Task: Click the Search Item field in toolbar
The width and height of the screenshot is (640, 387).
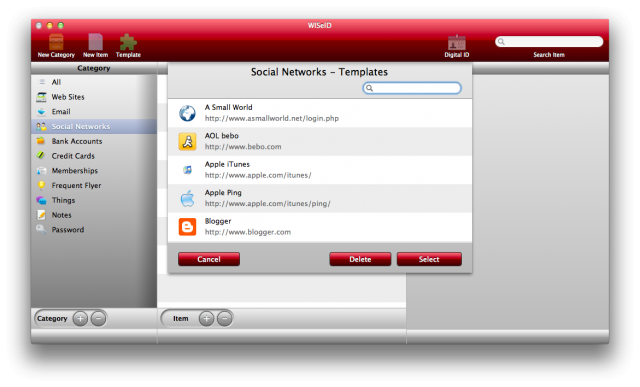Action: point(549,42)
